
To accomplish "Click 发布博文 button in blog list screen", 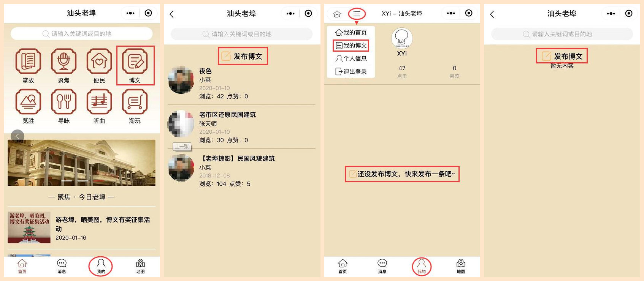I will (243, 56).
